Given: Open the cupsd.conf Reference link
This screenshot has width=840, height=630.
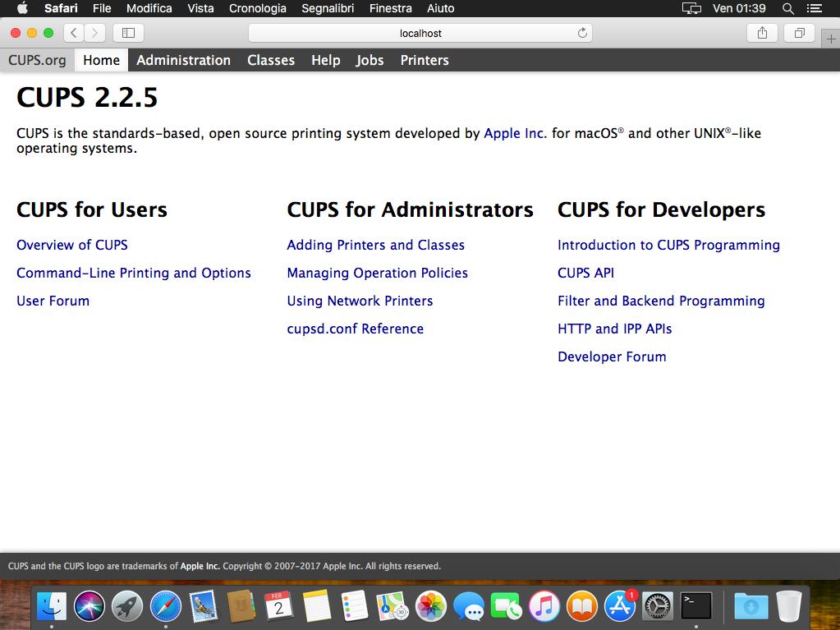Looking at the screenshot, I should [355, 329].
